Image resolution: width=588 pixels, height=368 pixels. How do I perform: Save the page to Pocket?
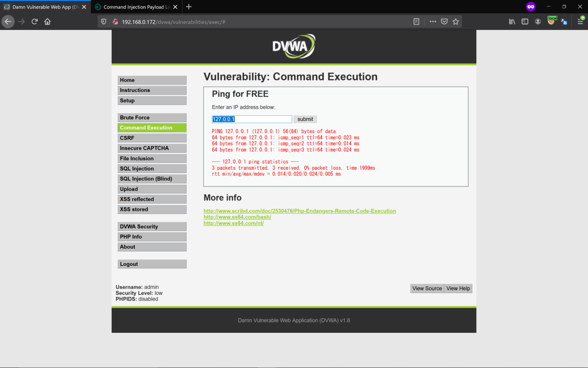click(x=444, y=22)
